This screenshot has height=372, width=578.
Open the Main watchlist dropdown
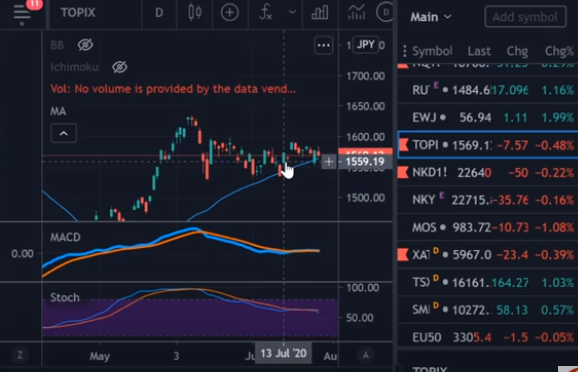(431, 17)
